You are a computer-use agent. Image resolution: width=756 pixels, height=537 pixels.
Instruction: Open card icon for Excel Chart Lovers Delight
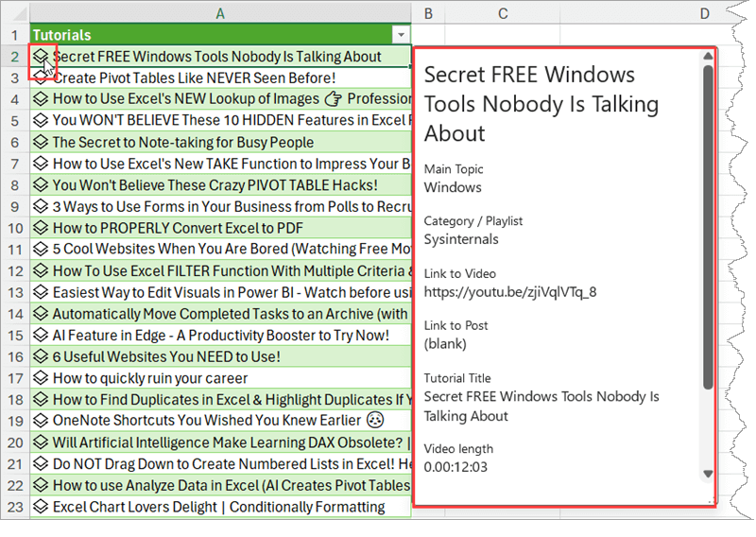tap(41, 507)
